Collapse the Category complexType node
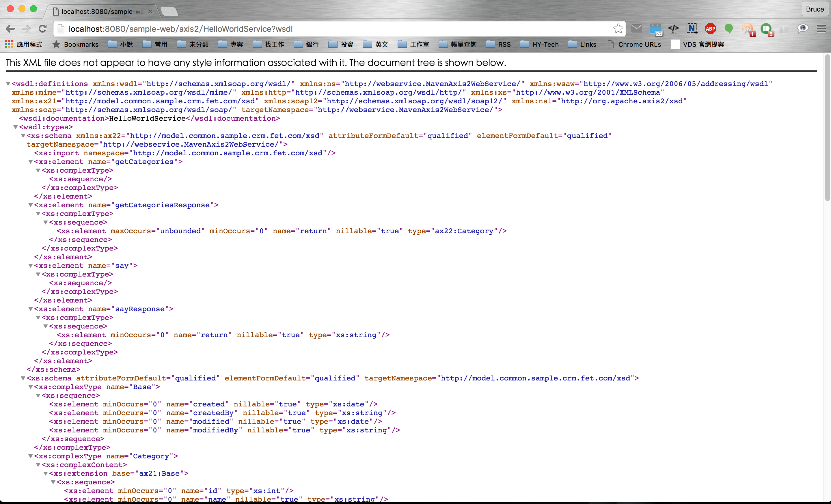 click(x=30, y=456)
